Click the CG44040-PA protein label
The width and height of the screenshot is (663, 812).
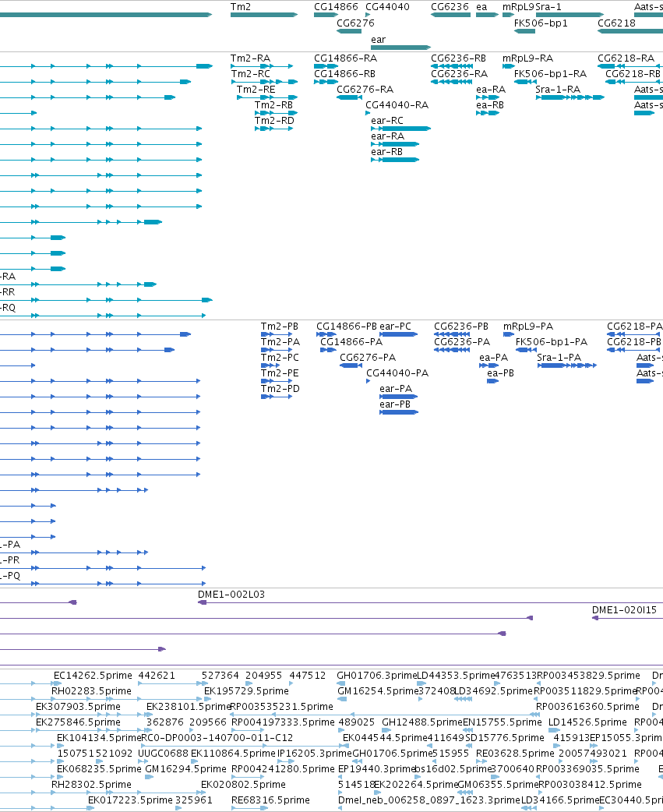pyautogui.click(x=397, y=372)
